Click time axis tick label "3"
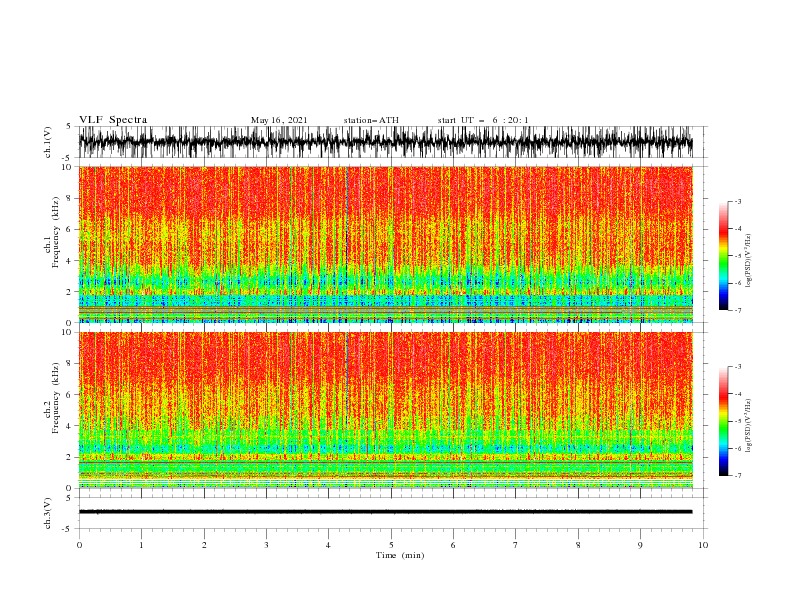The height and width of the screenshot is (612, 792). 266,545
